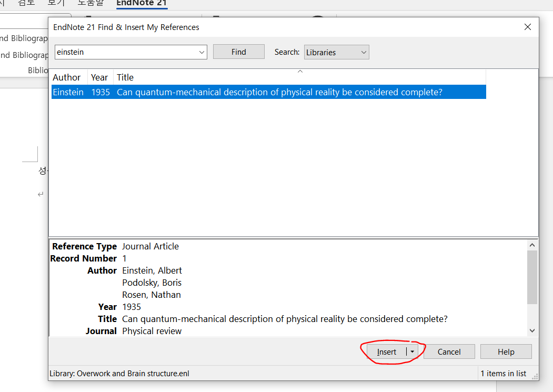Click the Physical review journal value
The height and width of the screenshot is (392, 553).
(x=152, y=331)
